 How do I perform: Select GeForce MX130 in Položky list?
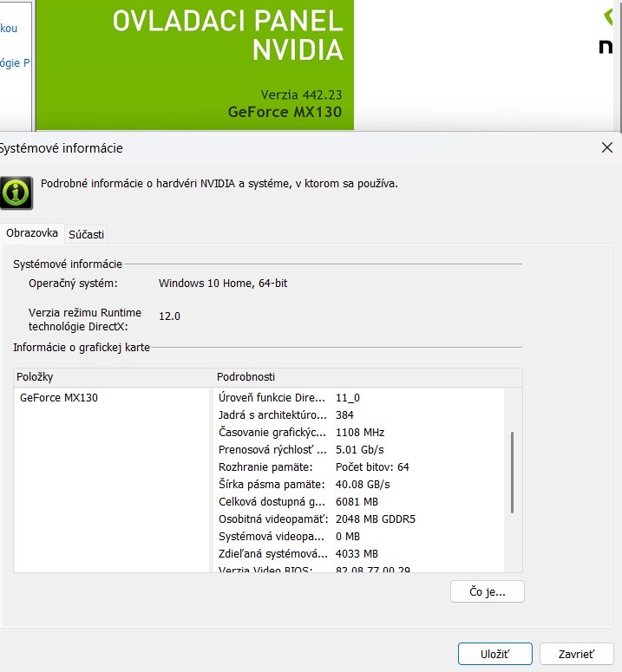pos(59,398)
